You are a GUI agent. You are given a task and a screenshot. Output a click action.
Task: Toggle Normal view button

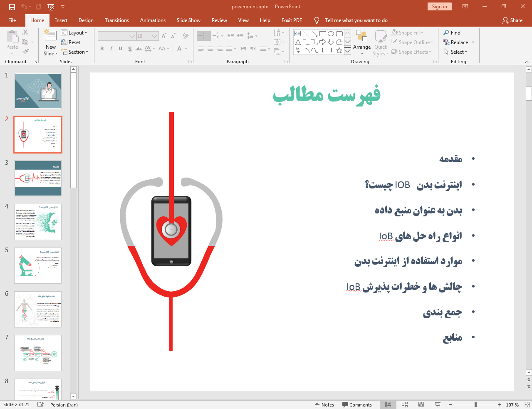[388, 405]
